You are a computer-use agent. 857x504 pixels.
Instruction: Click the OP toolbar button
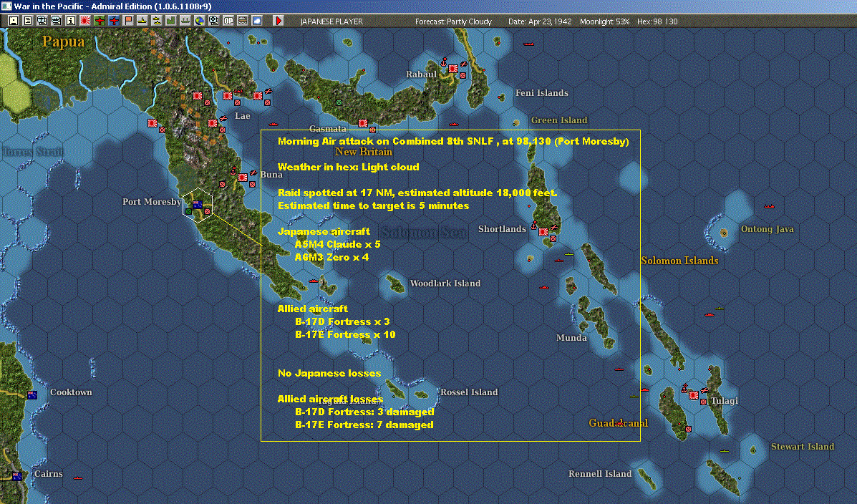pyautogui.click(x=228, y=21)
